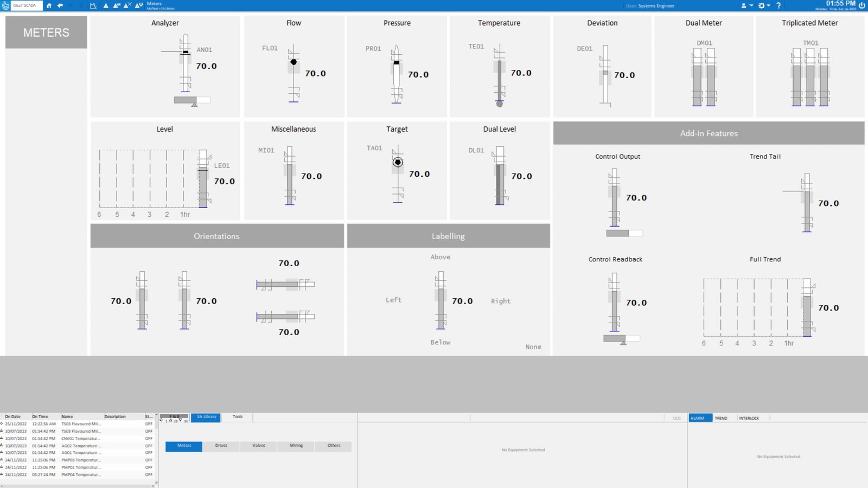Select the AG01 Temperature alarm row
The height and width of the screenshot is (488, 868).
[76, 453]
